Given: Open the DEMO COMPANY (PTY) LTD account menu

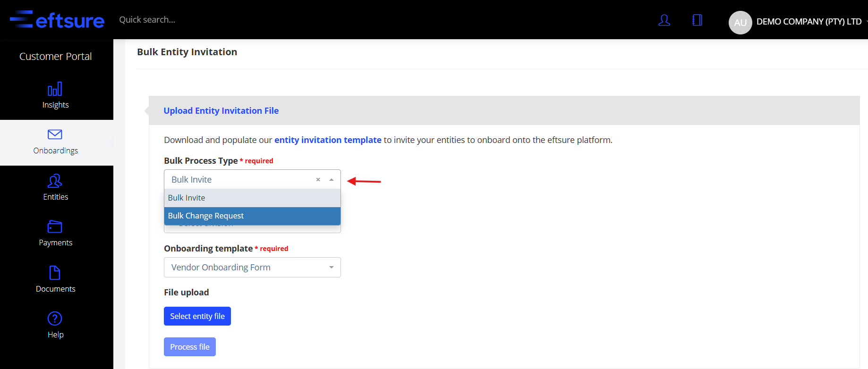Looking at the screenshot, I should click(808, 22).
